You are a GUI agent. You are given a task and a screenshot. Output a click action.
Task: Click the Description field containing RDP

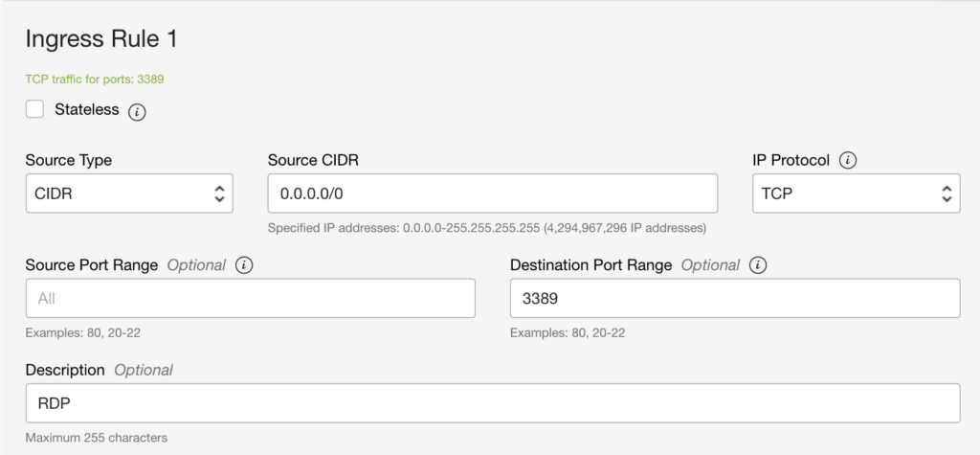(492, 403)
